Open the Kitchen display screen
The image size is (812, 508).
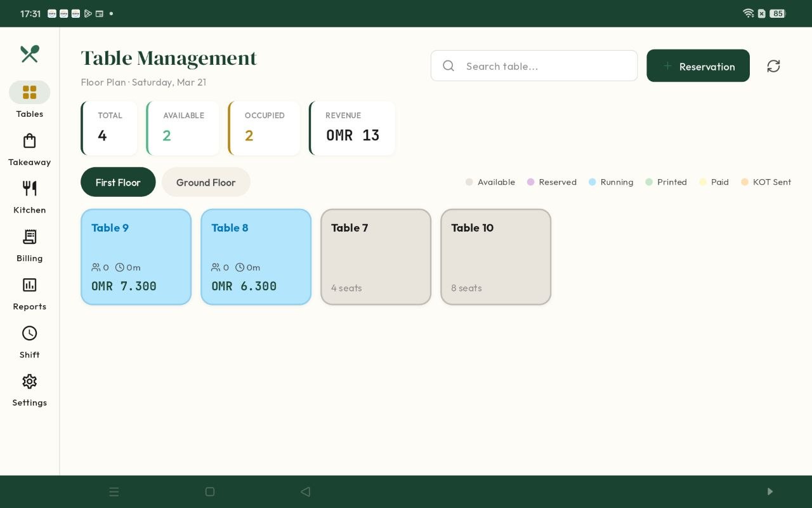pos(29,196)
